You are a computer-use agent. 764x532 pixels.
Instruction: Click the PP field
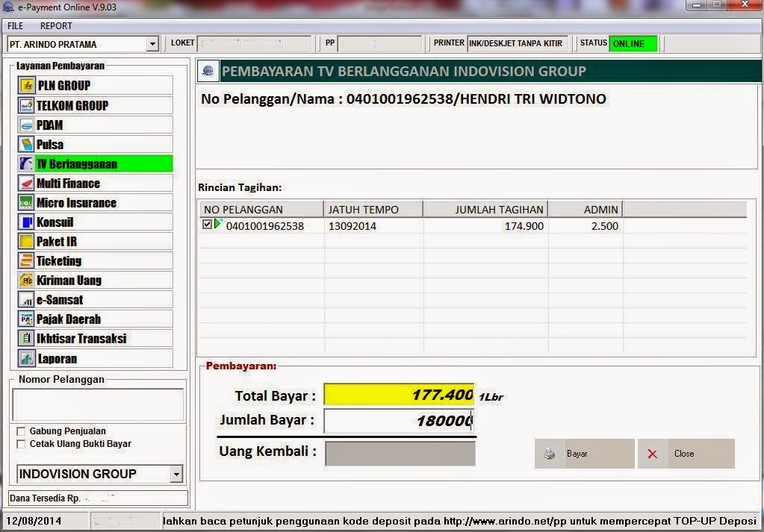point(379,43)
